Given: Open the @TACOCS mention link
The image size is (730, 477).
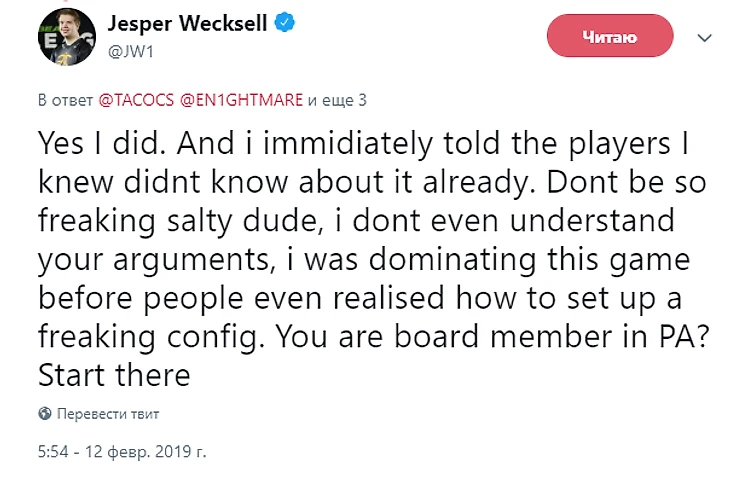Looking at the screenshot, I should click(x=137, y=100).
